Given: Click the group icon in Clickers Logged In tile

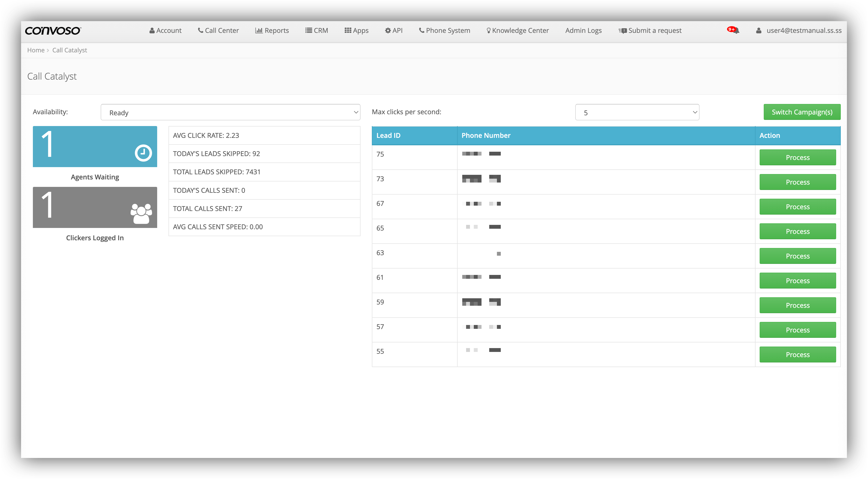Looking at the screenshot, I should [141, 214].
